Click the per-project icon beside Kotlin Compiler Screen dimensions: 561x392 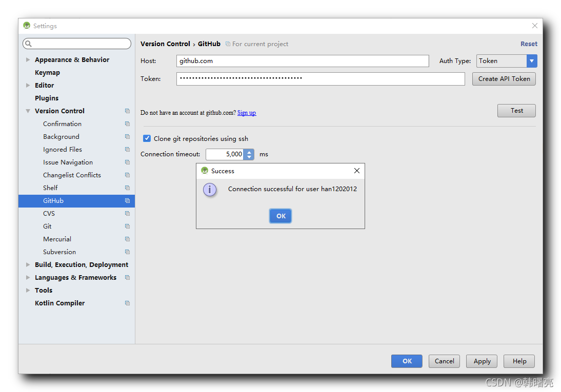127,303
